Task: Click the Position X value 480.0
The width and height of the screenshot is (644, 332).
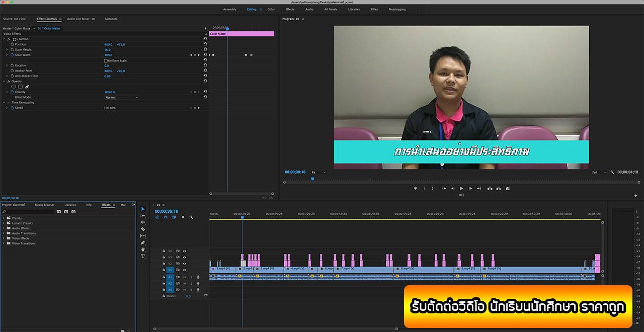Action: coord(108,44)
